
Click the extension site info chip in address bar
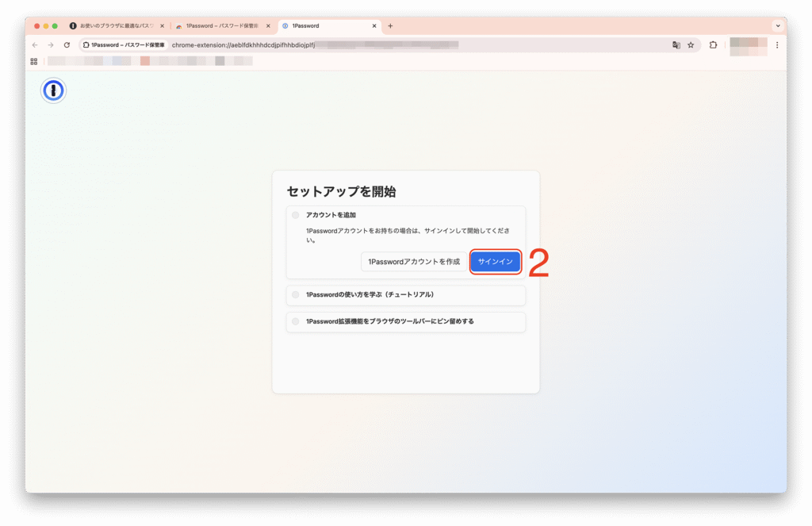tap(124, 45)
